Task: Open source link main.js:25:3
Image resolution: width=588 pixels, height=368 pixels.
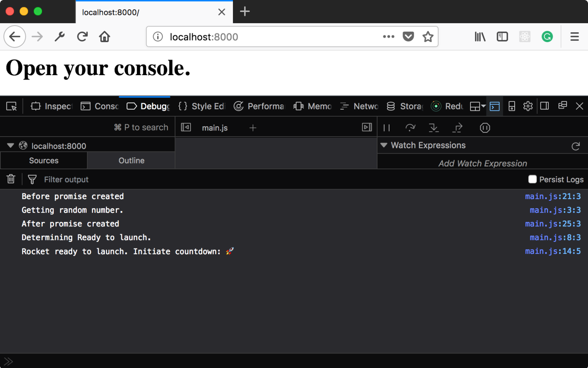Action: pos(553,224)
